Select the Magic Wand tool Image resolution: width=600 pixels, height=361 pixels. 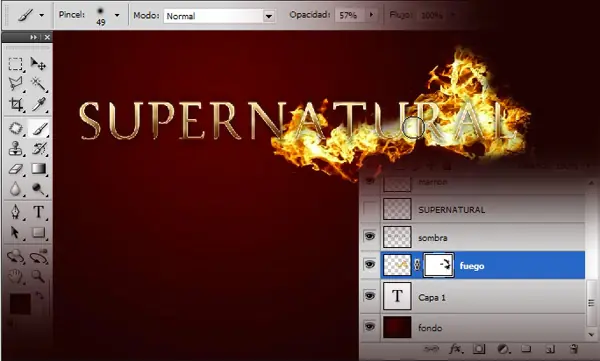(x=38, y=84)
